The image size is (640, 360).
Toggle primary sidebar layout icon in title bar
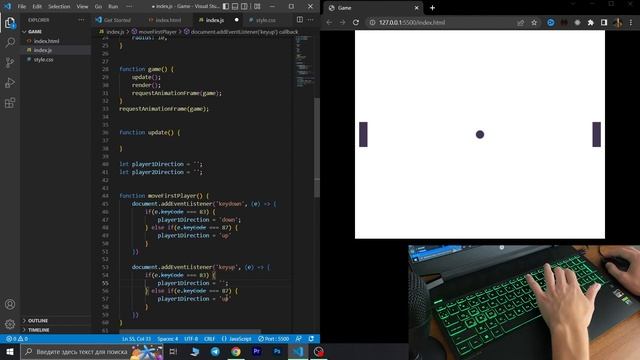(226, 7)
